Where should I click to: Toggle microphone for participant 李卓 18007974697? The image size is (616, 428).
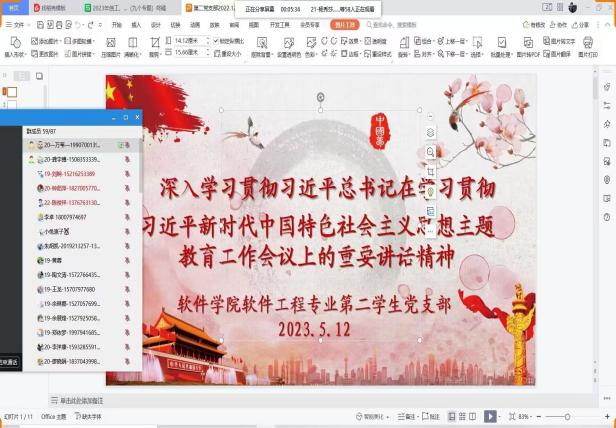coord(127,216)
